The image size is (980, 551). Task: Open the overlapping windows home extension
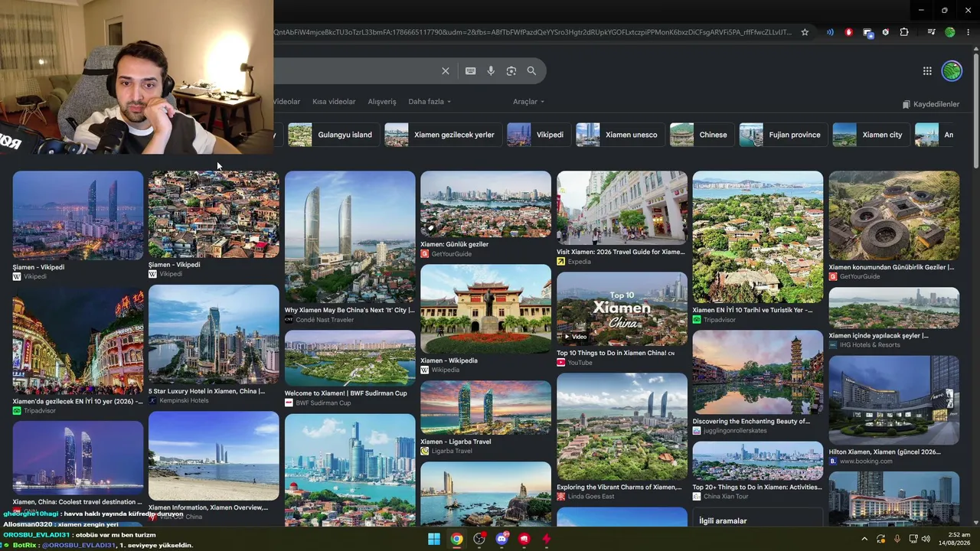click(867, 32)
